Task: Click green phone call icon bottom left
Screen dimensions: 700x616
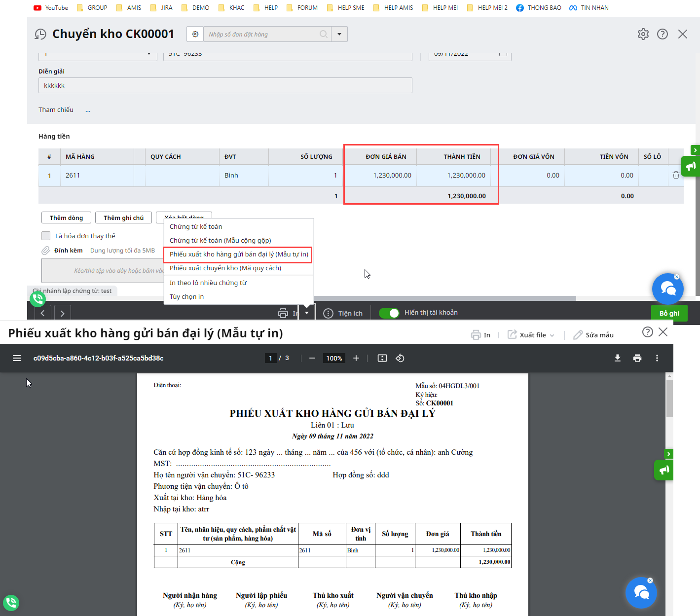Action: pyautogui.click(x=11, y=603)
